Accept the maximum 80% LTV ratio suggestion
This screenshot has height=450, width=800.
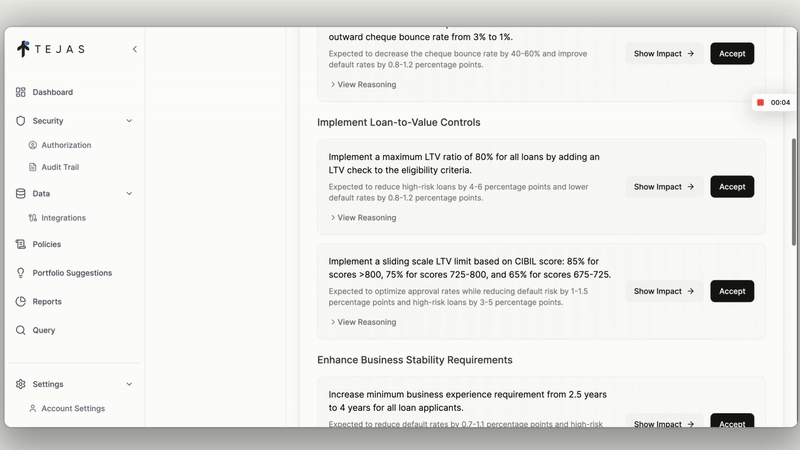click(x=732, y=187)
